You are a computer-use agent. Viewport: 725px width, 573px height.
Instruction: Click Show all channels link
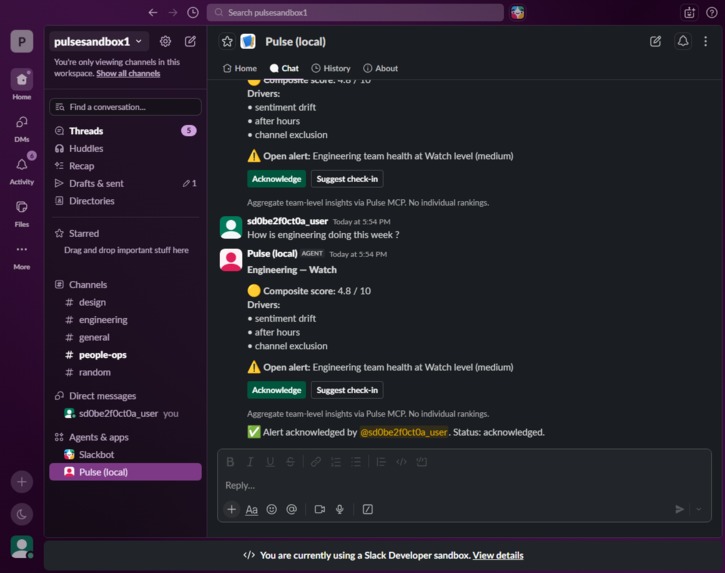(128, 74)
